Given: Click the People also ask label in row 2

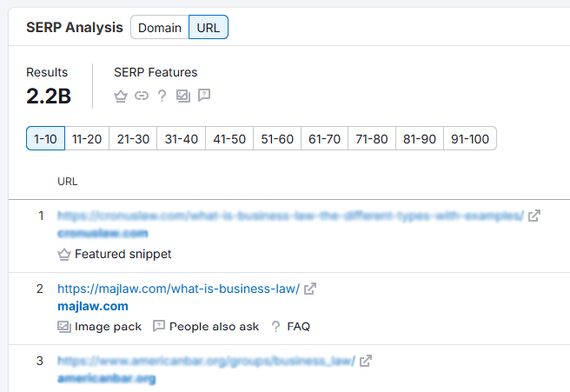Looking at the screenshot, I should 214,327.
